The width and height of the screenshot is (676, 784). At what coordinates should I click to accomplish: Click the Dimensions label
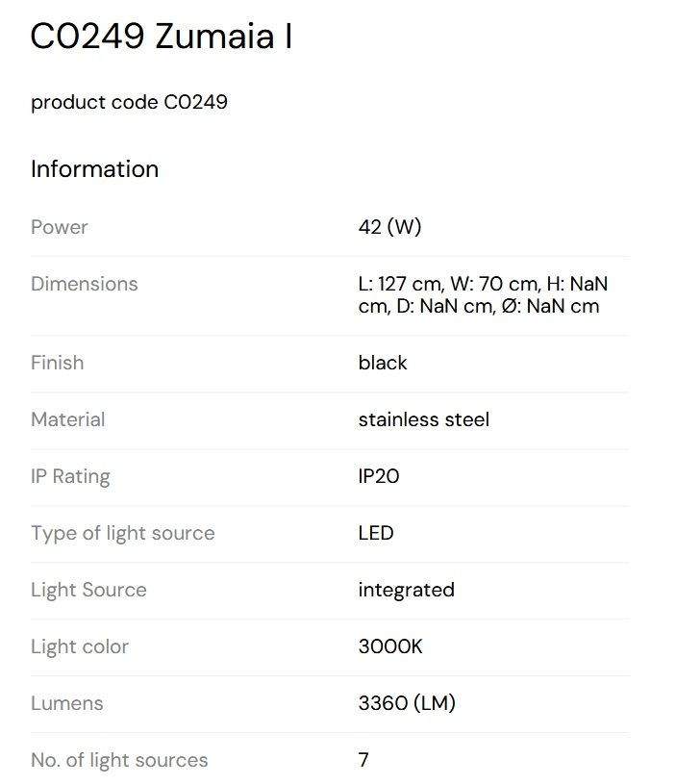(84, 284)
